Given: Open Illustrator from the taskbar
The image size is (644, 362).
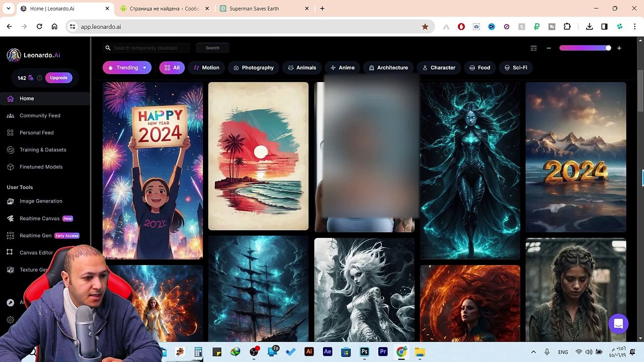Looking at the screenshot, I should pyautogui.click(x=309, y=352).
